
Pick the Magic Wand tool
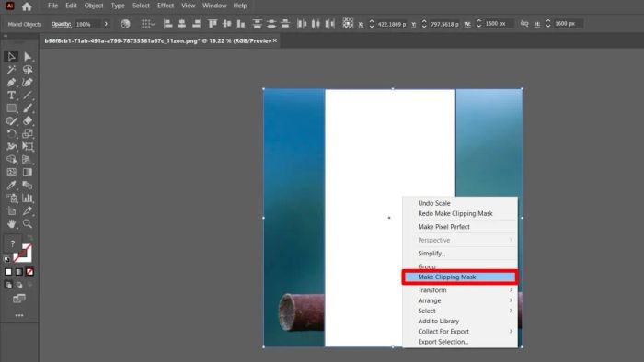click(11, 69)
